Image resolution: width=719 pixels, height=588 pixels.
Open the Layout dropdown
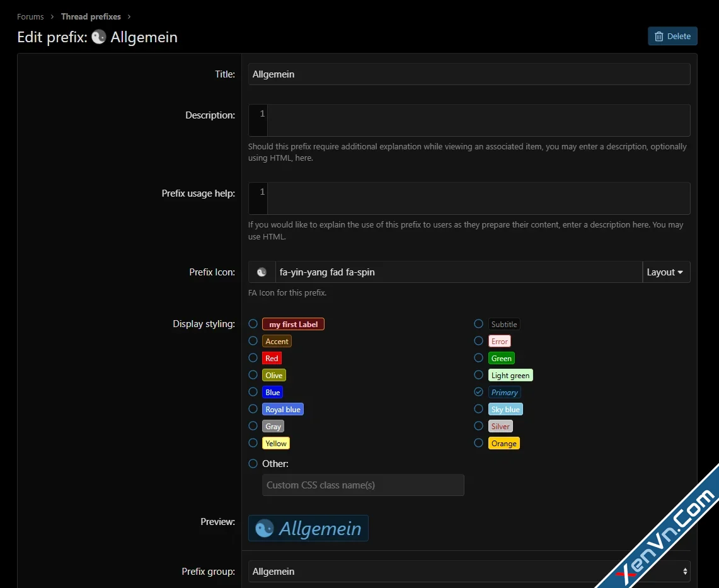665,272
